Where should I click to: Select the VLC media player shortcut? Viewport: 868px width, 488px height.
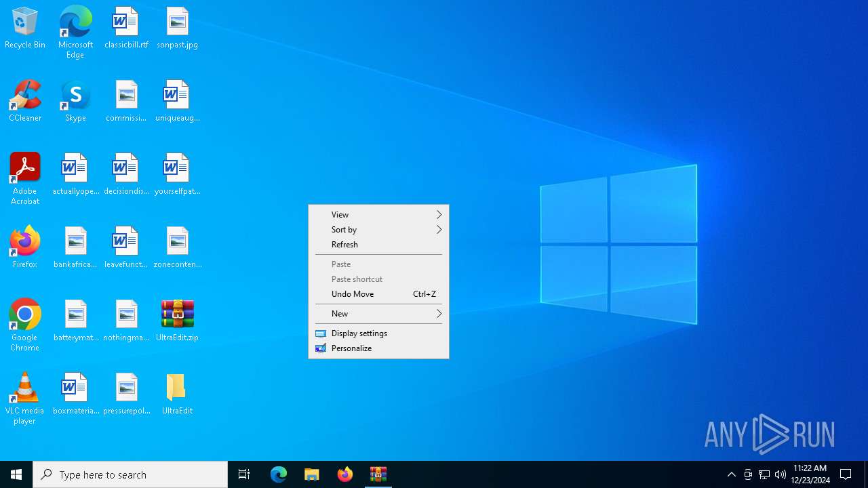click(25, 399)
